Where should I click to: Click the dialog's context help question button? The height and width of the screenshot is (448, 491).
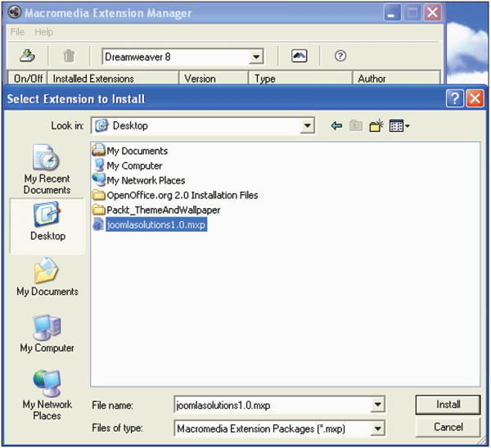click(x=455, y=99)
